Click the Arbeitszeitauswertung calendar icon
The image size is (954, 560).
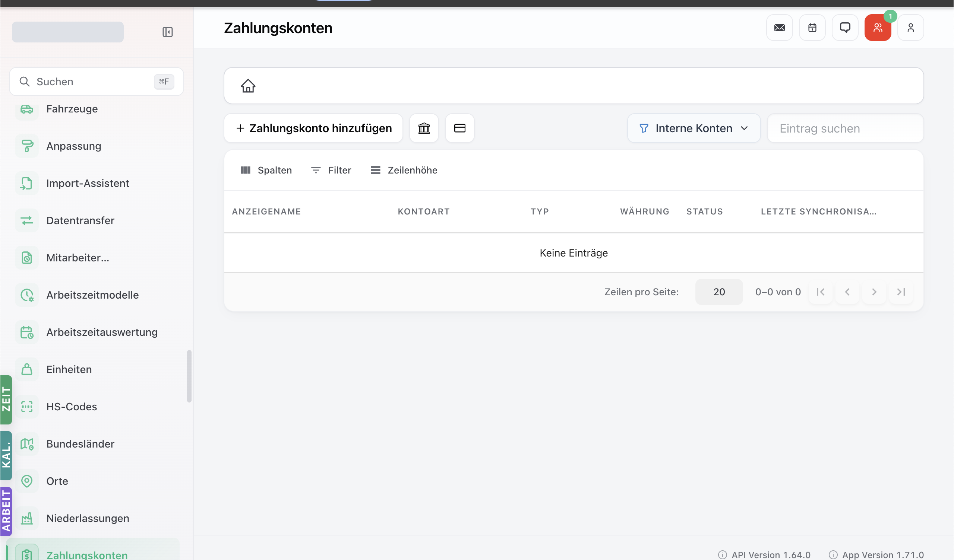click(27, 332)
